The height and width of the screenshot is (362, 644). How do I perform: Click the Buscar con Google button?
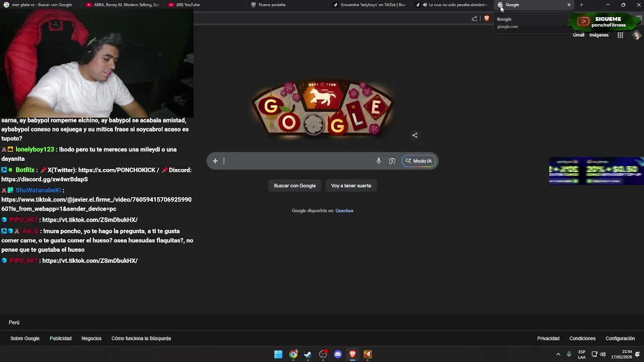[295, 186]
